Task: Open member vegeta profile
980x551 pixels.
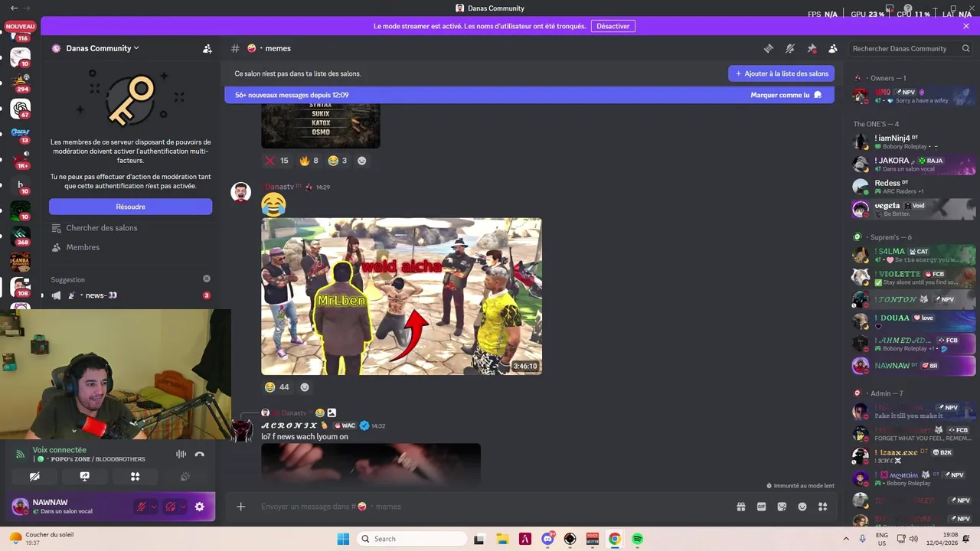Action: coord(913,209)
